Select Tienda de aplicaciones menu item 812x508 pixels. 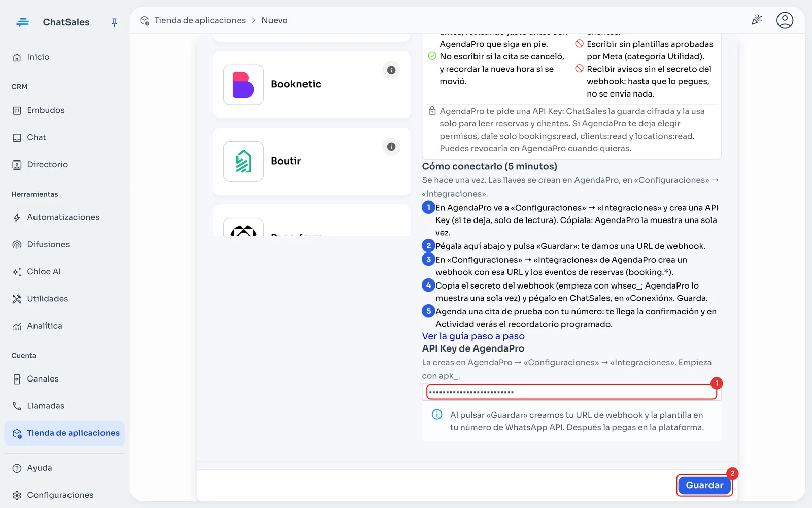tap(65, 433)
